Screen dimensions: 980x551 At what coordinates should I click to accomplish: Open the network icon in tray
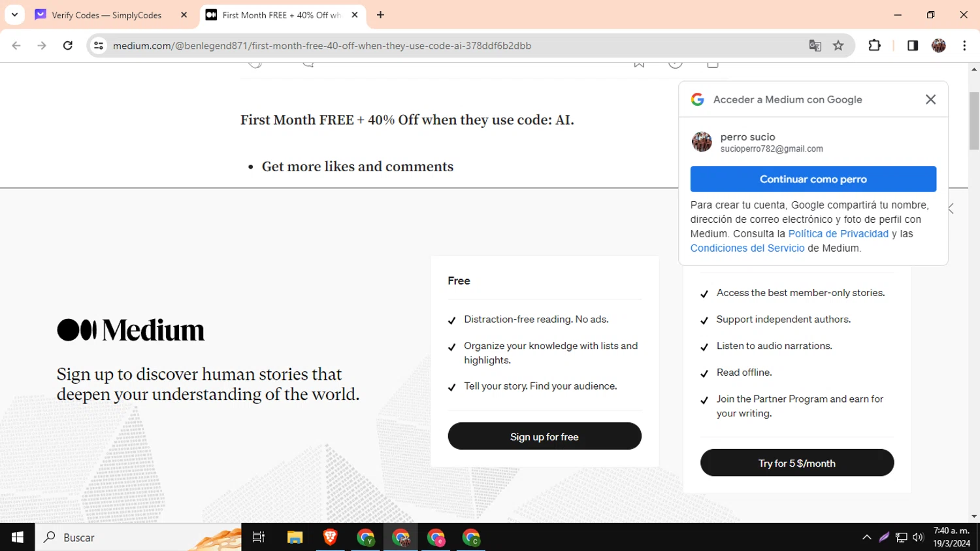[x=902, y=537]
